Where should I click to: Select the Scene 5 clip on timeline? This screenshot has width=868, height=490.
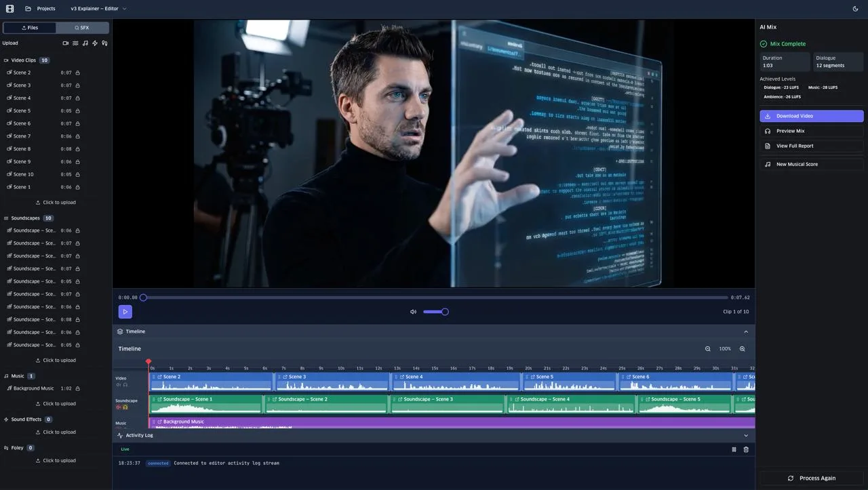pos(569,382)
